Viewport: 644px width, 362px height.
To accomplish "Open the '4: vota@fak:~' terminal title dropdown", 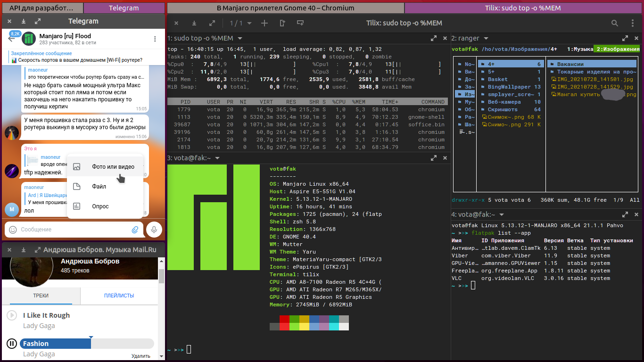I will [x=502, y=214].
